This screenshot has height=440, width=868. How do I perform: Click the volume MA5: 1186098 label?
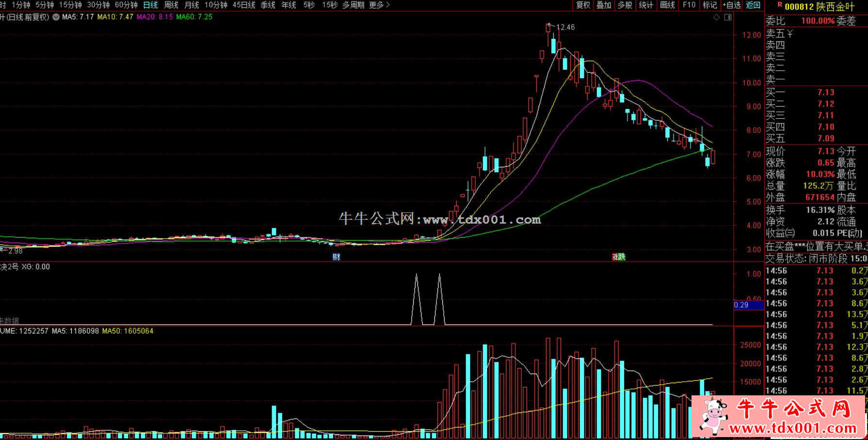point(75,331)
